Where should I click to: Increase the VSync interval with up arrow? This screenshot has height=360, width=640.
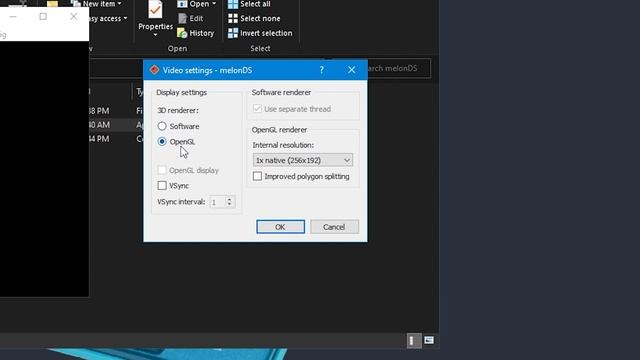230,199
